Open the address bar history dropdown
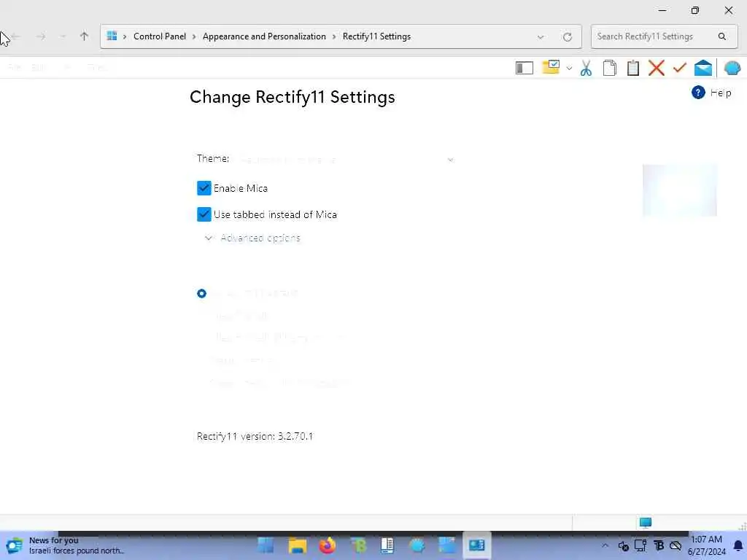The height and width of the screenshot is (560, 747). click(x=541, y=36)
